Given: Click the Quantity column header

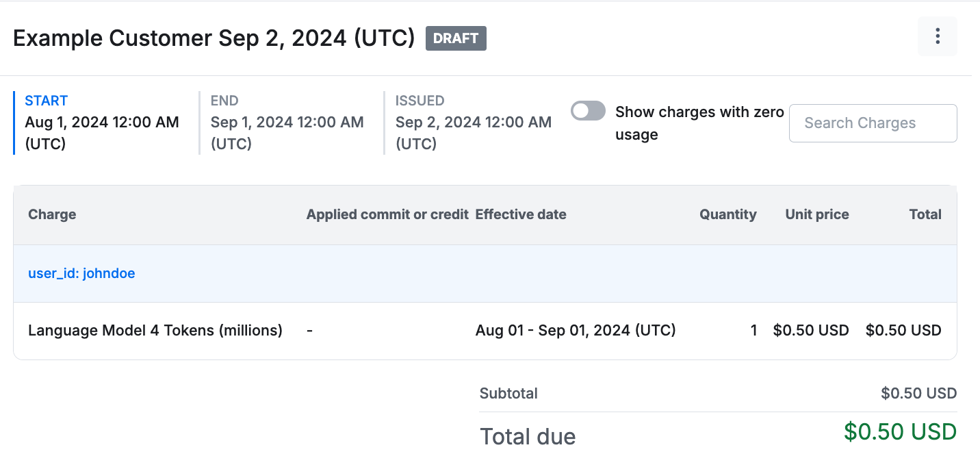Looking at the screenshot, I should pyautogui.click(x=727, y=214).
